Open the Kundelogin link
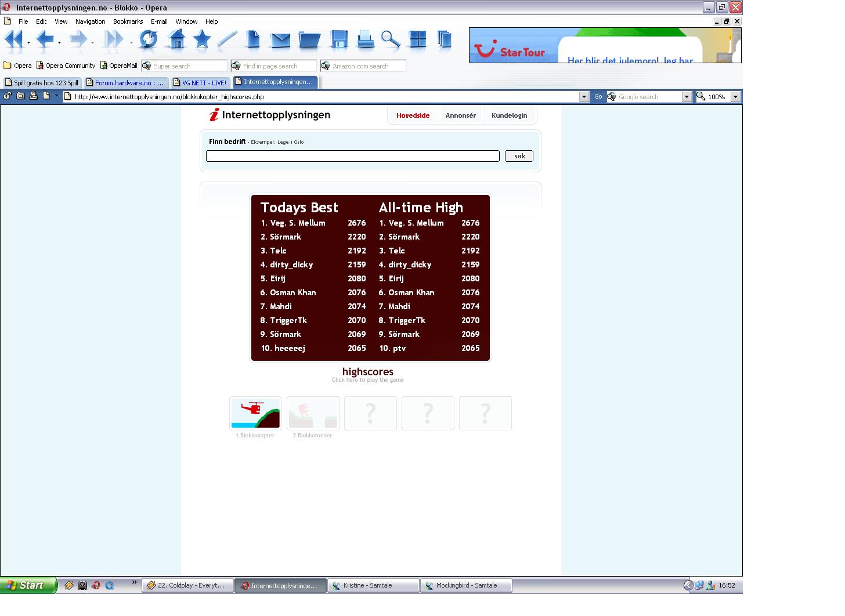This screenshot has height=616, width=845. click(x=509, y=115)
